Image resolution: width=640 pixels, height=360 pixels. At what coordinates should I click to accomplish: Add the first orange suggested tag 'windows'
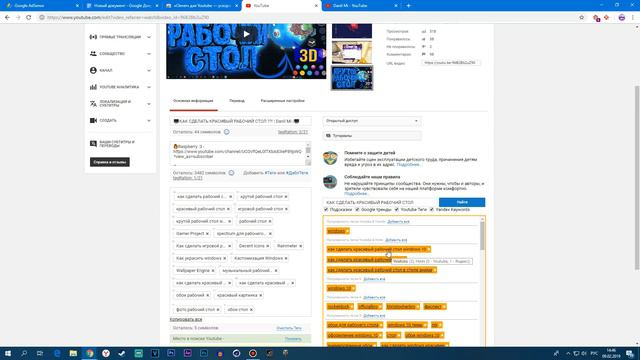pos(338,231)
